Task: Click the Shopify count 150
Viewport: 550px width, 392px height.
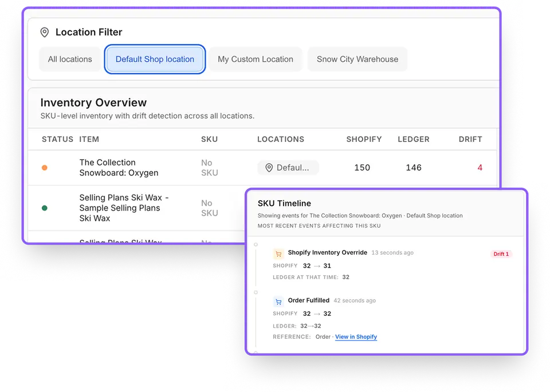Action: click(362, 168)
